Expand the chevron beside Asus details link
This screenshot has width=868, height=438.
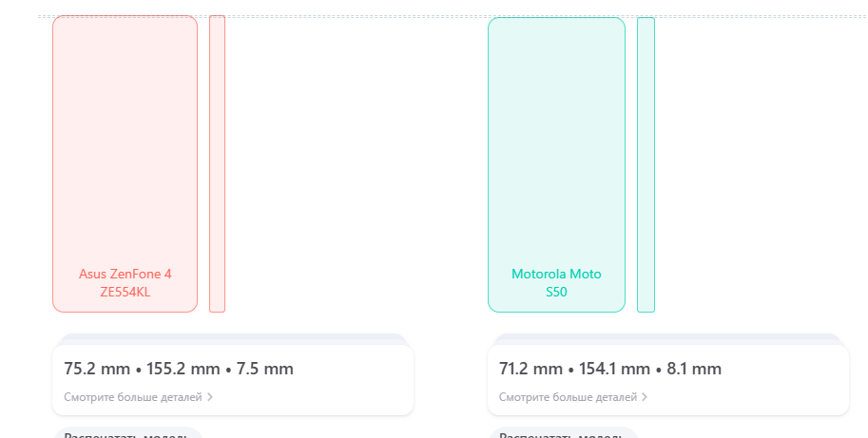[x=209, y=397]
